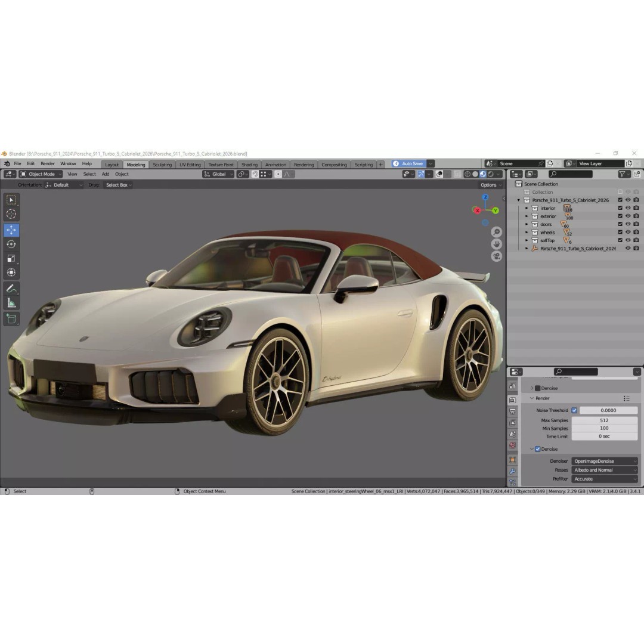This screenshot has height=644, width=644.
Task: Open the Drag Select Box dropdown
Action: click(118, 185)
